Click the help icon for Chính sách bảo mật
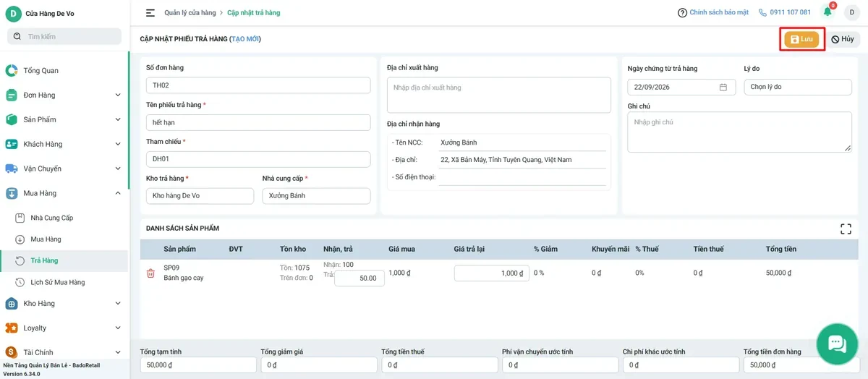 pos(682,12)
